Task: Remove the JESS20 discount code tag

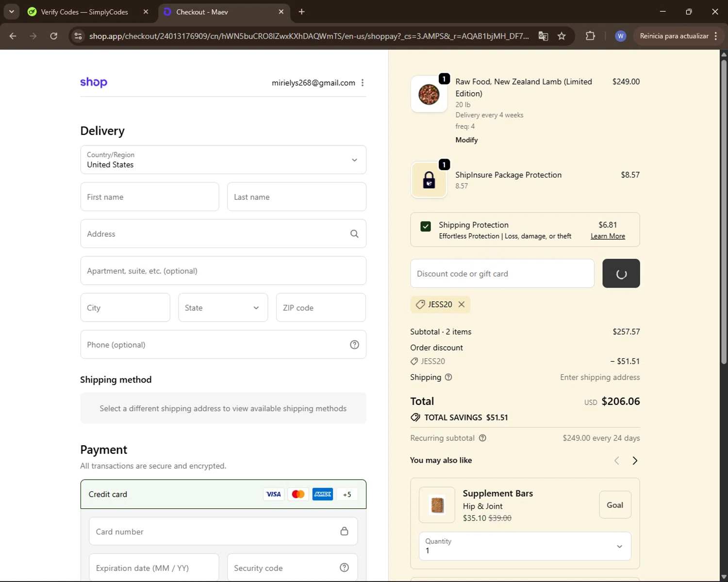Action: 462,305
